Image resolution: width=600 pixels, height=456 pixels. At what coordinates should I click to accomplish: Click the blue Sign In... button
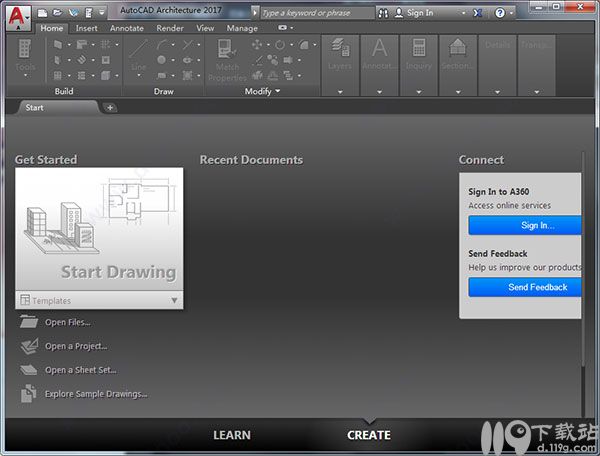tap(525, 225)
